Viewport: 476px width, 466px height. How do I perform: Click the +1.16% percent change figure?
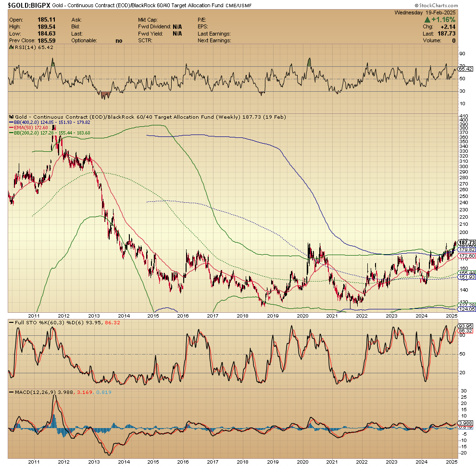pos(443,20)
